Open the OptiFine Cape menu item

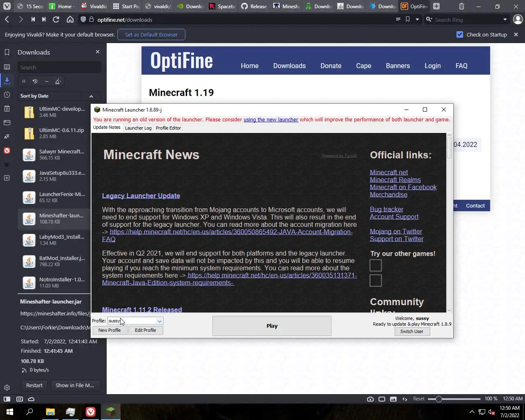click(x=363, y=66)
